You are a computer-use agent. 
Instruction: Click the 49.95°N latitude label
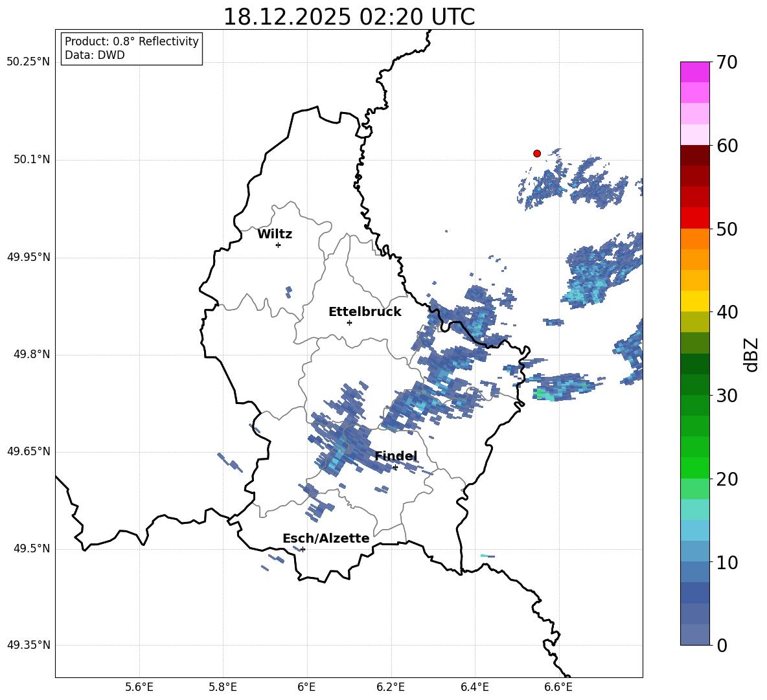[29, 257]
